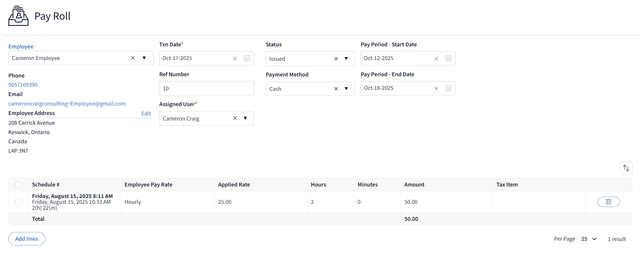Click the Add lines button
The width and height of the screenshot is (644, 253).
[x=27, y=239]
